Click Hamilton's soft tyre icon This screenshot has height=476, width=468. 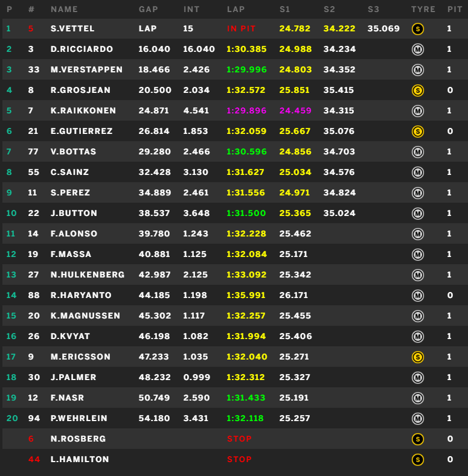coord(417,460)
